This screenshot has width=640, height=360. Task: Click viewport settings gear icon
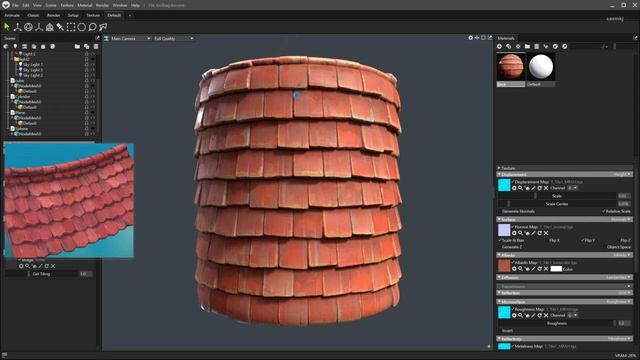click(470, 38)
